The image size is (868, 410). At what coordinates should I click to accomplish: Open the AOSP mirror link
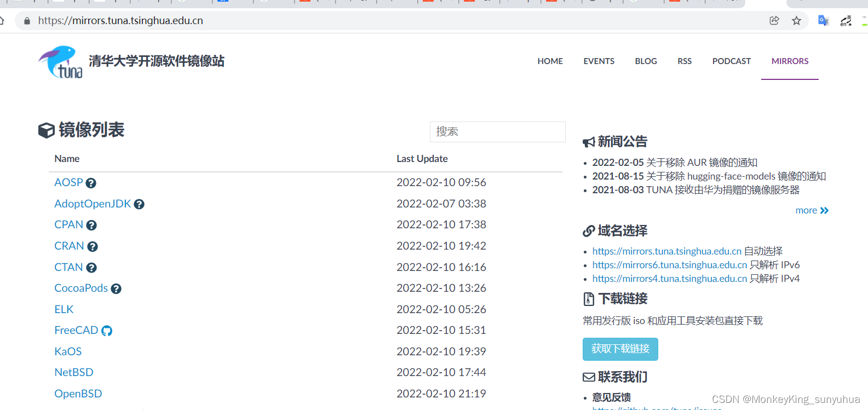click(x=68, y=182)
